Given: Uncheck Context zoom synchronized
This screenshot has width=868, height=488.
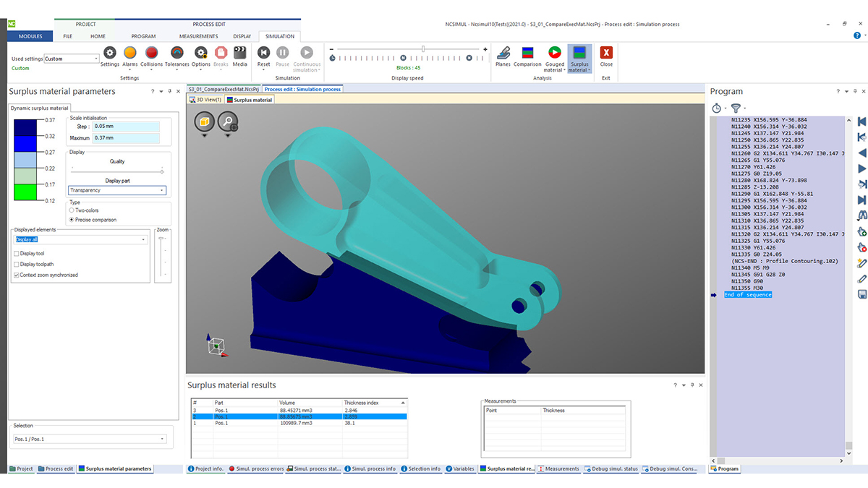Looking at the screenshot, I should (x=17, y=275).
